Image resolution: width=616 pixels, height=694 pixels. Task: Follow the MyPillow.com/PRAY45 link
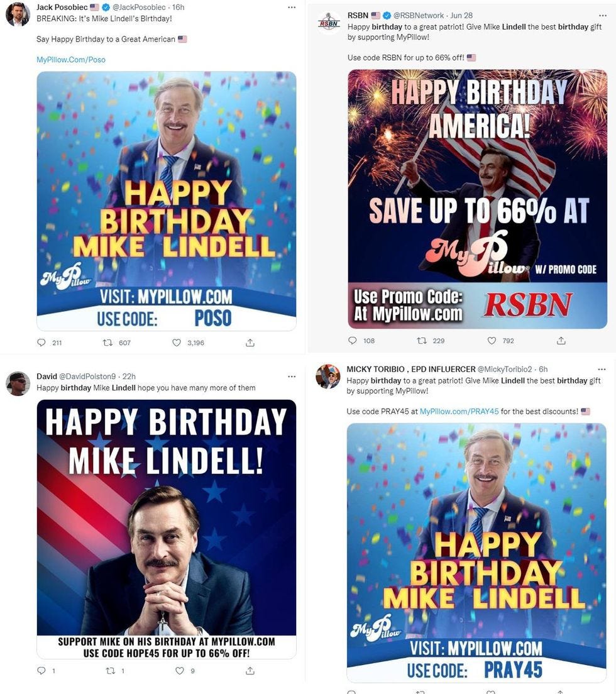click(x=459, y=411)
